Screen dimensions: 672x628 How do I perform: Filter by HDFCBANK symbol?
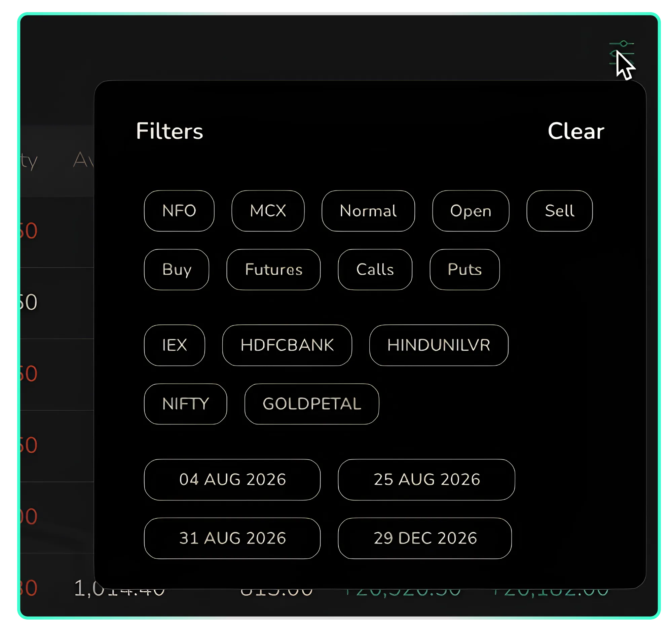[x=287, y=345]
